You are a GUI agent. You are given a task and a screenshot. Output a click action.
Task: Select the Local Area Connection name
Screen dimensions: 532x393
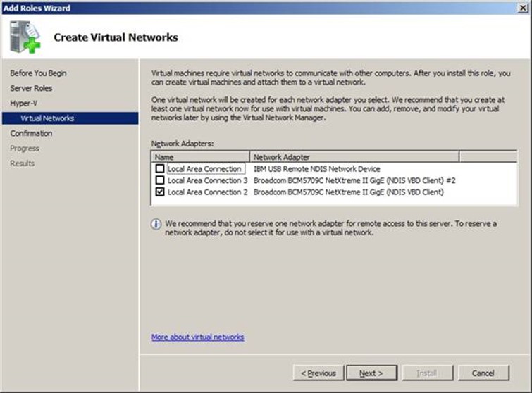click(204, 169)
